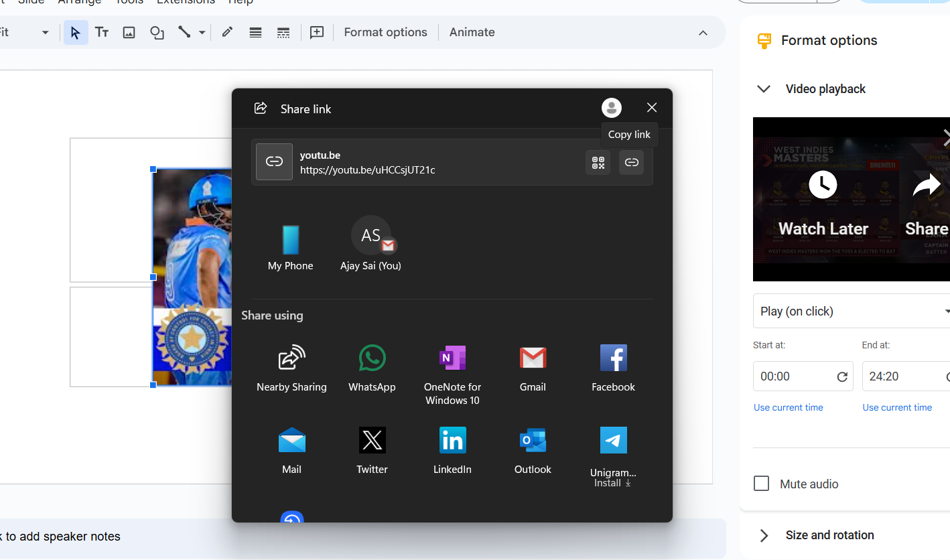Click the youtu.be URL text
950x560 pixels.
click(368, 170)
